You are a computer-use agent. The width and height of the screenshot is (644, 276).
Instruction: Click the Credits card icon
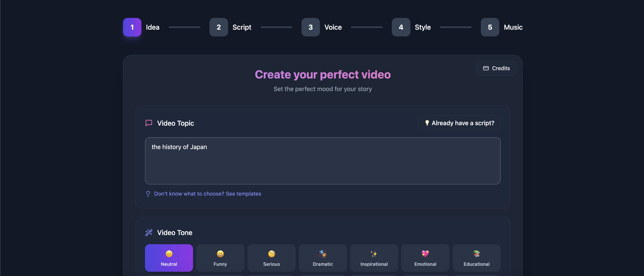point(486,68)
